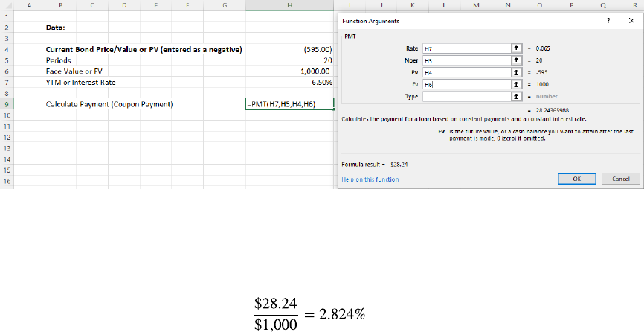Focus the Nper argument field
The width and height of the screenshot is (644, 332).
tap(465, 60)
